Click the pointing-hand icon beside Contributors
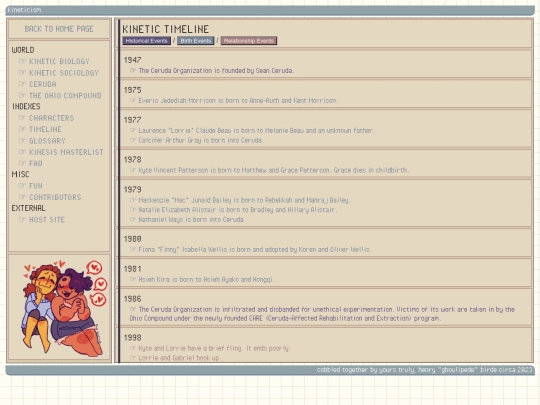 [22, 197]
